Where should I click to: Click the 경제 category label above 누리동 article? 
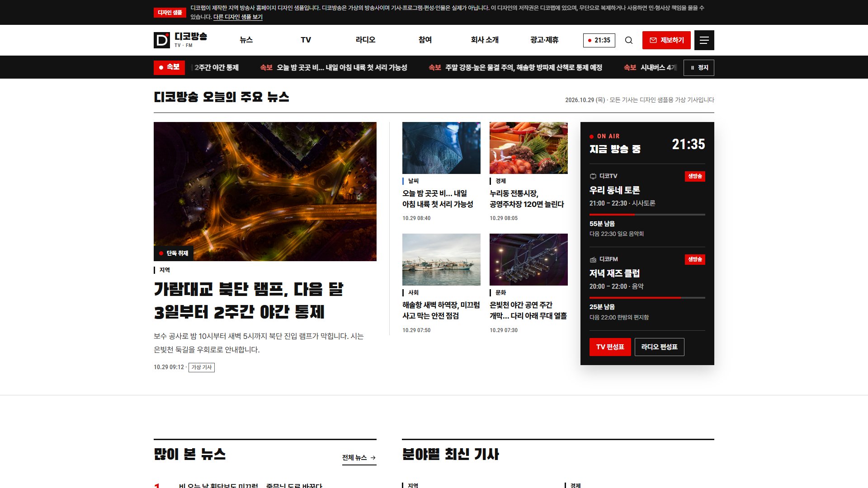(500, 181)
